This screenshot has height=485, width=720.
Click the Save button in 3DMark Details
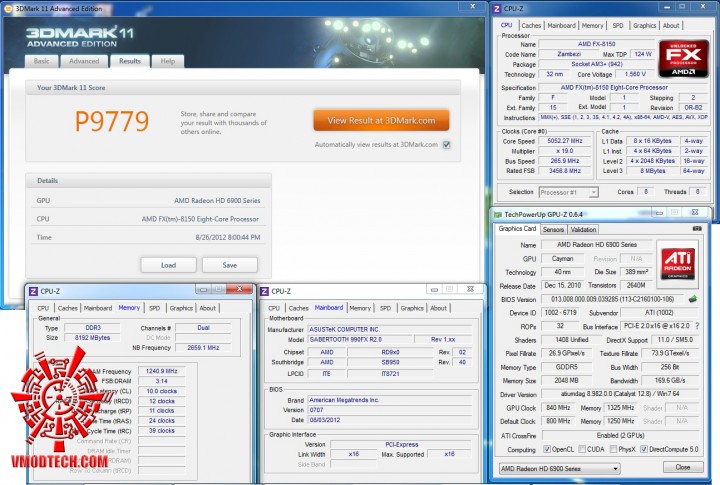[x=230, y=265]
